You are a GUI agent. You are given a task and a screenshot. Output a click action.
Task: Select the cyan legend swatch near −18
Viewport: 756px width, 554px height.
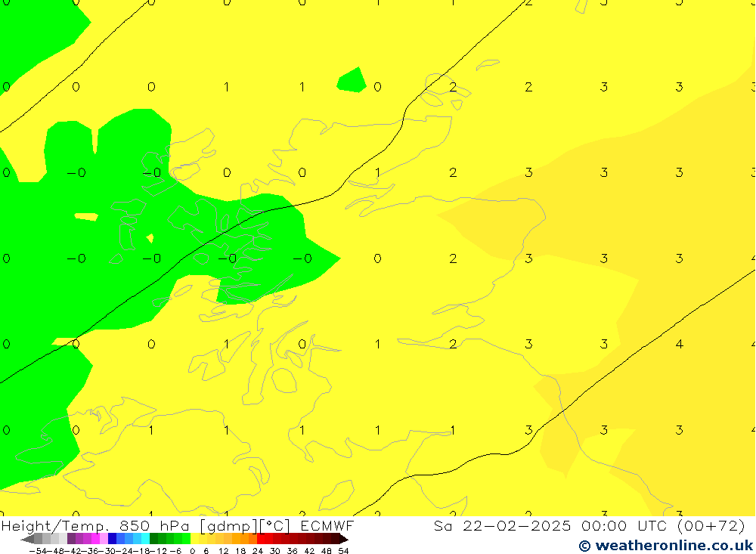145,539
